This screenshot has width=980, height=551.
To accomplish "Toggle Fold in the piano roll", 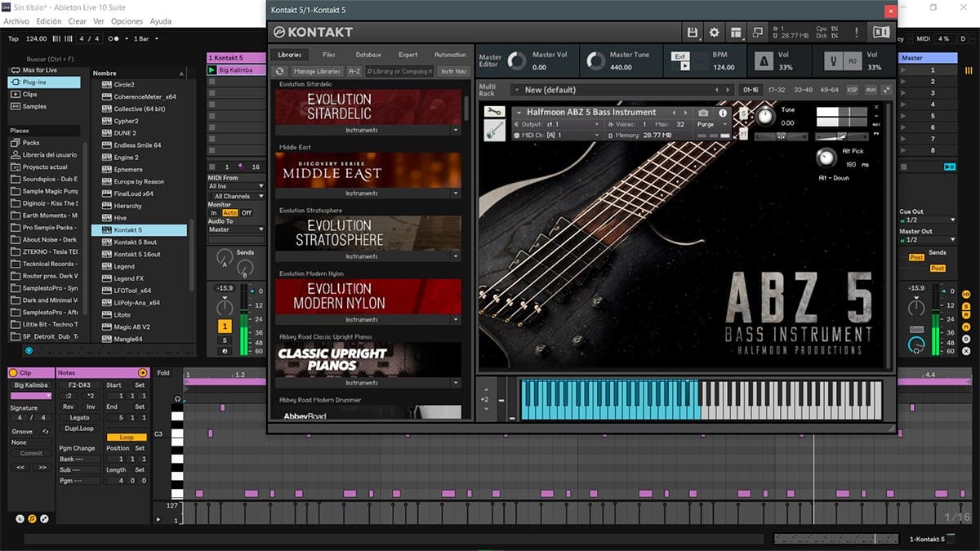I will [x=163, y=373].
